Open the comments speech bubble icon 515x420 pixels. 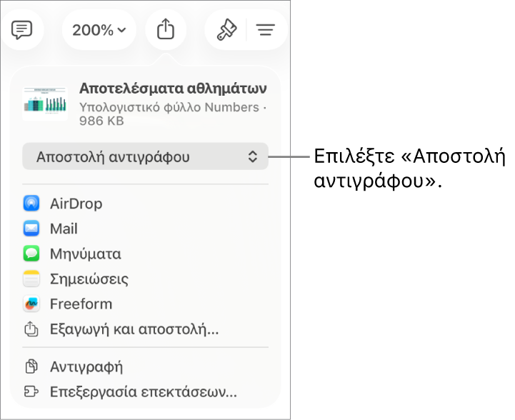click(21, 30)
